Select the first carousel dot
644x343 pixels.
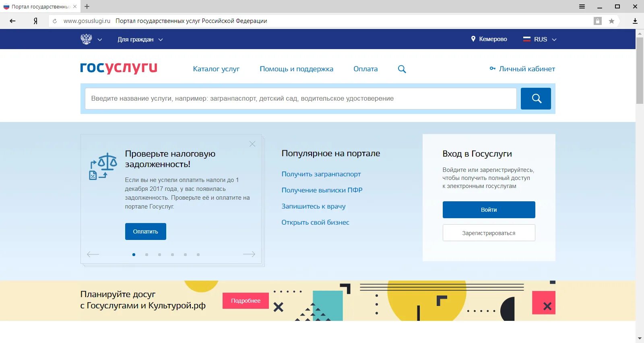tap(134, 254)
